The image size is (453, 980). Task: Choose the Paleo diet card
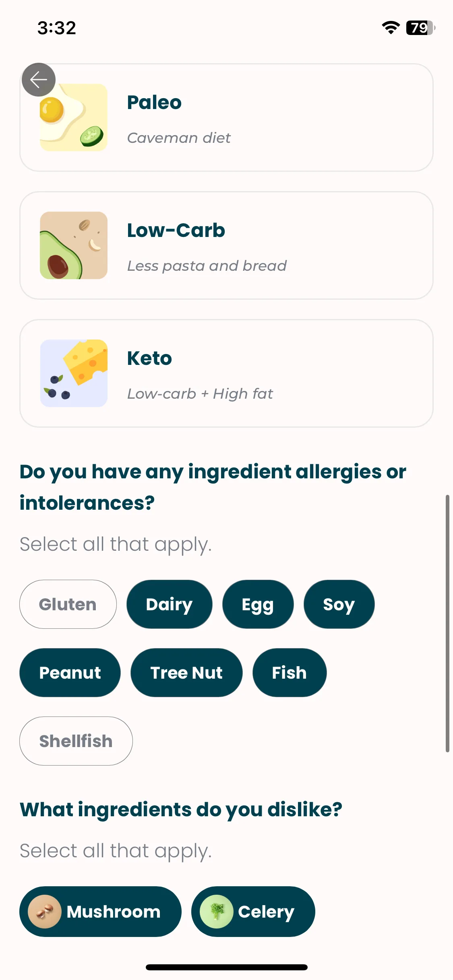pos(226,117)
